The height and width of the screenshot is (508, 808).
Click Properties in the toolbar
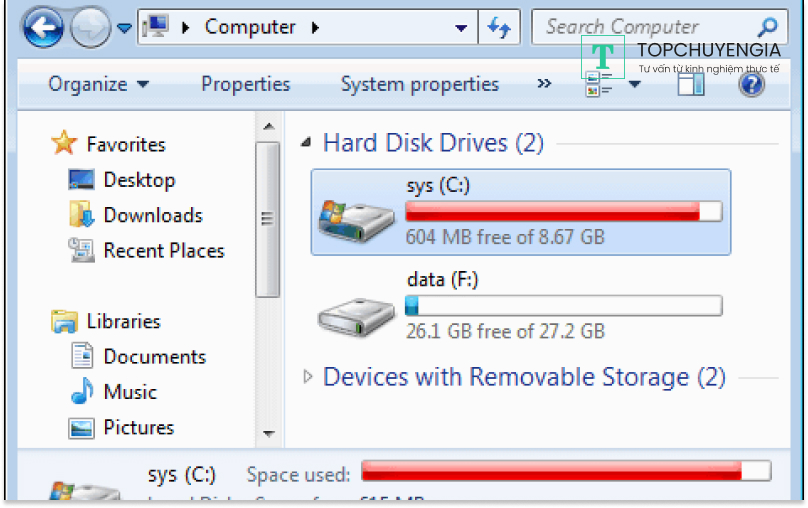[x=245, y=85]
